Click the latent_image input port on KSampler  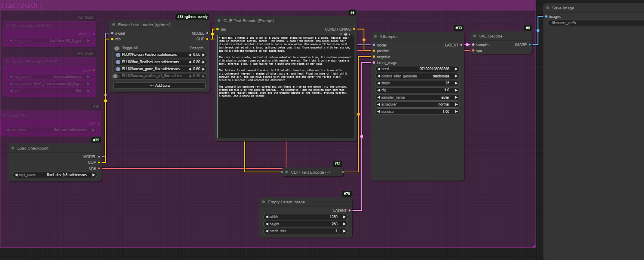374,63
